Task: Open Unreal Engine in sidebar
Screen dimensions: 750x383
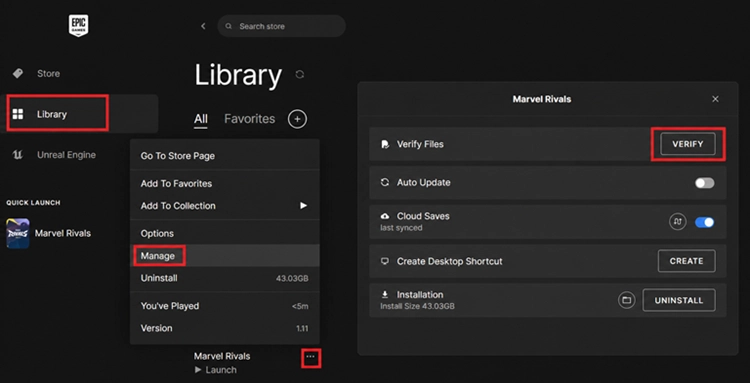Action: (x=66, y=155)
